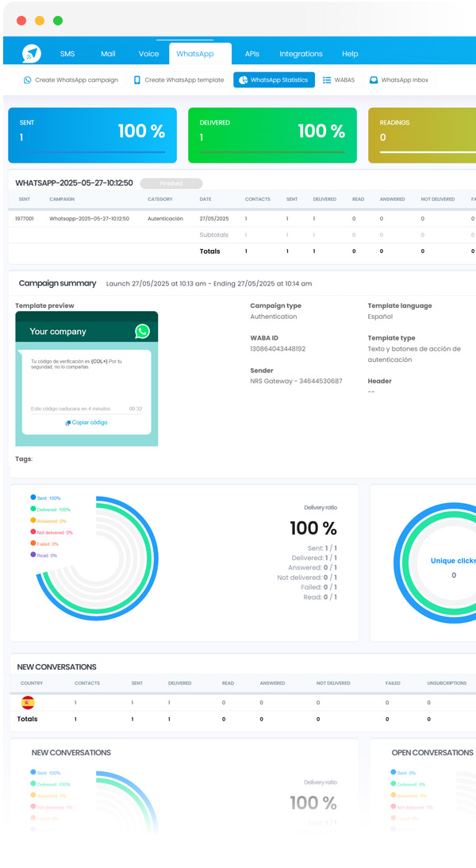This screenshot has width=476, height=868.
Task: Click the COUNTRY column header
Action: click(x=32, y=683)
